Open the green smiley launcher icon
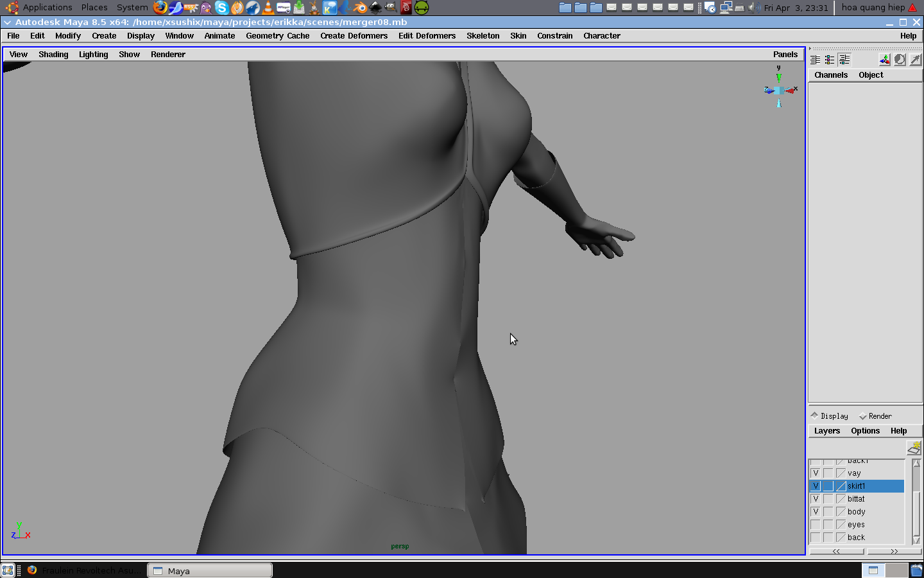924x578 pixels. (422, 8)
